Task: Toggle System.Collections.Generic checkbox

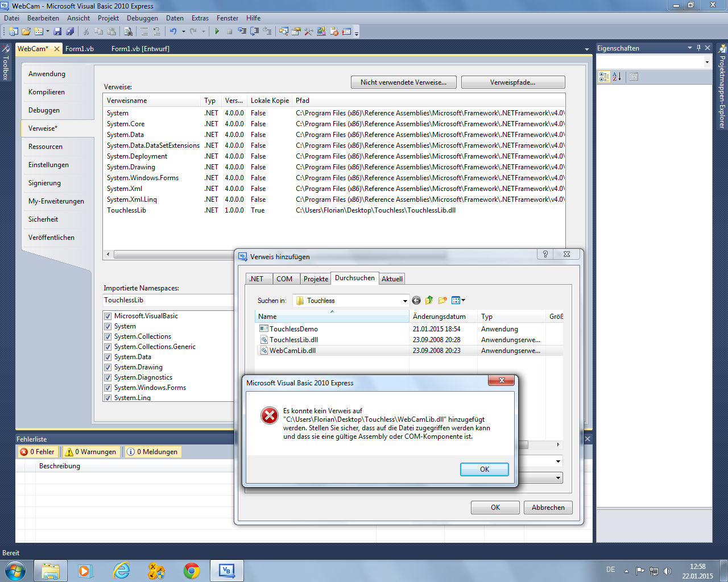Action: 107,347
